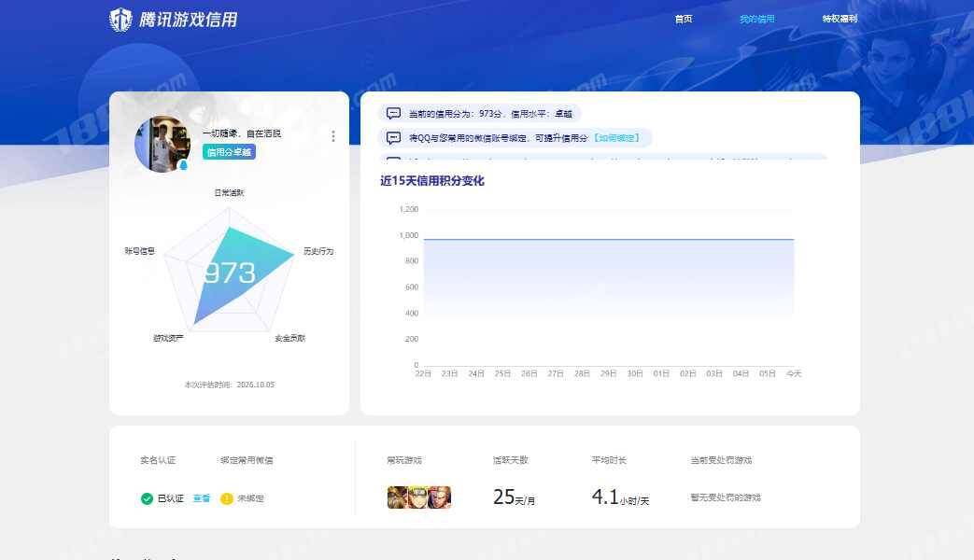Click the chat icon beside 将QQ与您常用的微信账号绑定
This screenshot has height=560, width=974.
tap(393, 138)
